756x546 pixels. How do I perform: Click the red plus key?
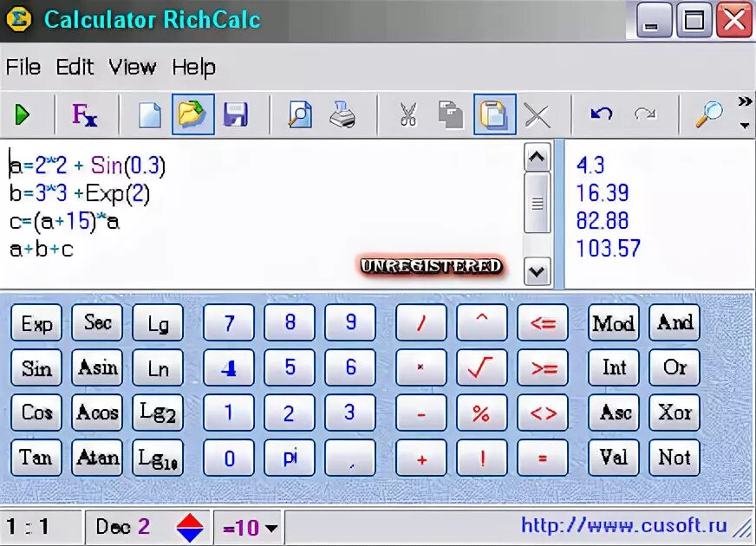(420, 458)
